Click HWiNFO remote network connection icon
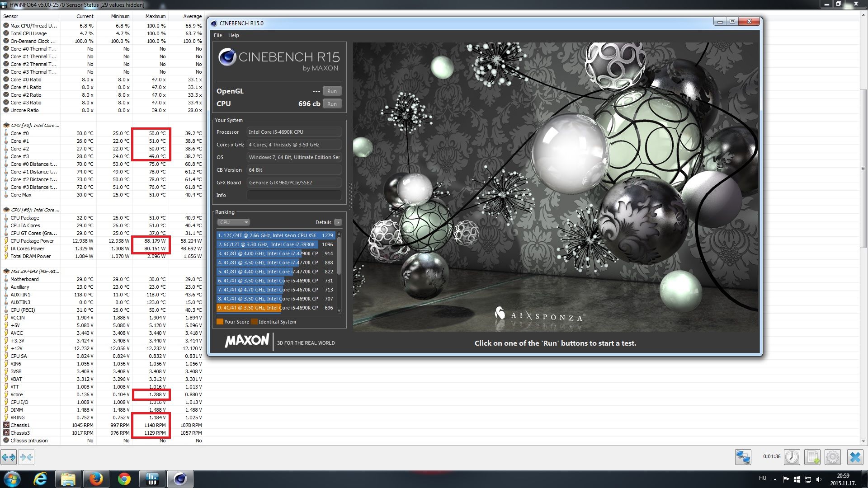 tap(743, 457)
